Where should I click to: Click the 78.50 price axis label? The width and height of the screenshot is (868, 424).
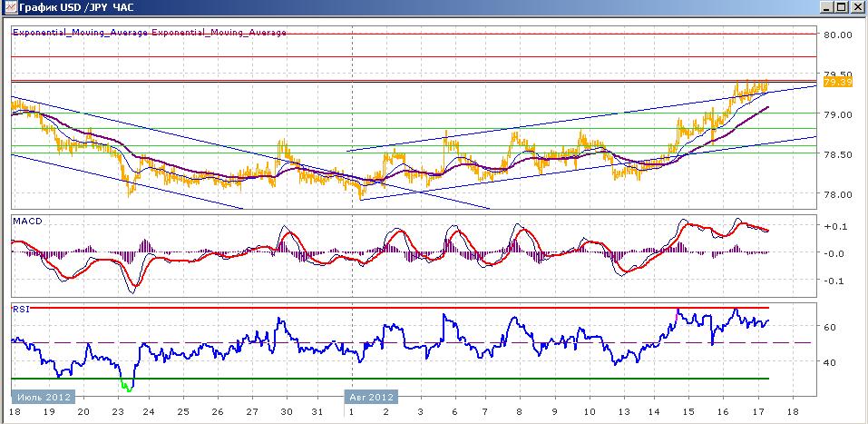pyautogui.click(x=837, y=154)
